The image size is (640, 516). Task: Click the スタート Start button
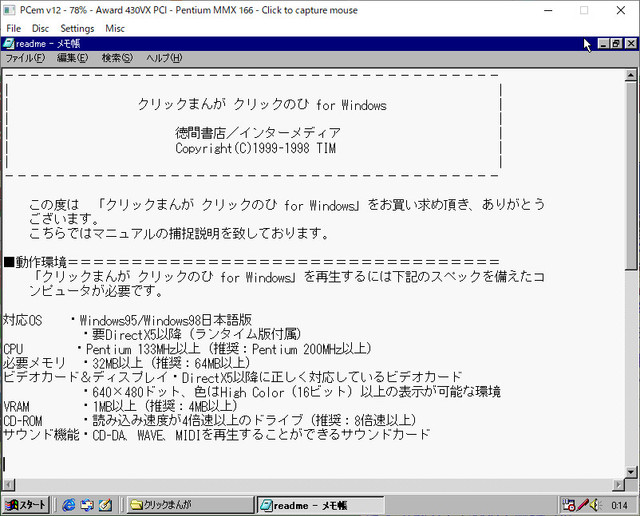(25, 505)
